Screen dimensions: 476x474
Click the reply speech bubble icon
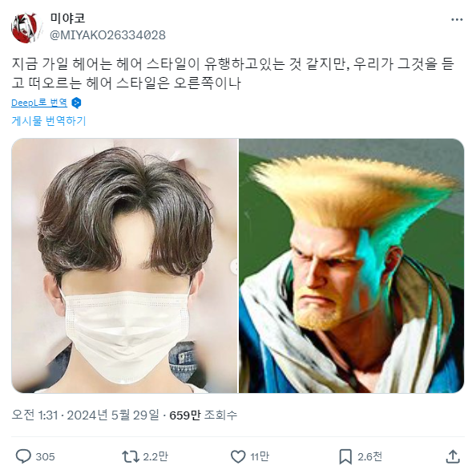tap(23, 456)
